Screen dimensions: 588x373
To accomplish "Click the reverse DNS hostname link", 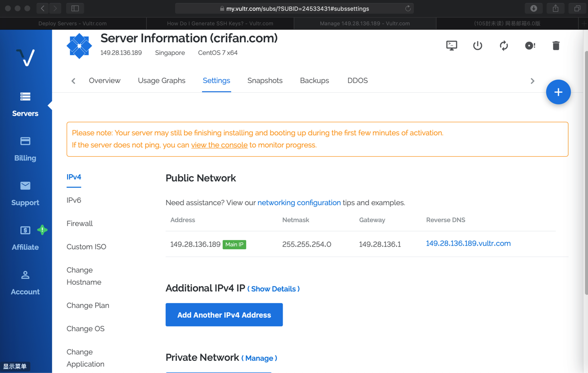I will pos(468,243).
